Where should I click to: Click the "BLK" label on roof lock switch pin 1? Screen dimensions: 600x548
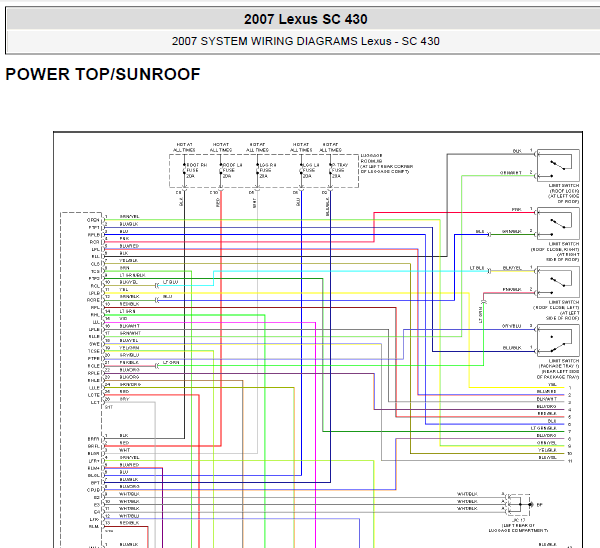pyautogui.click(x=517, y=151)
